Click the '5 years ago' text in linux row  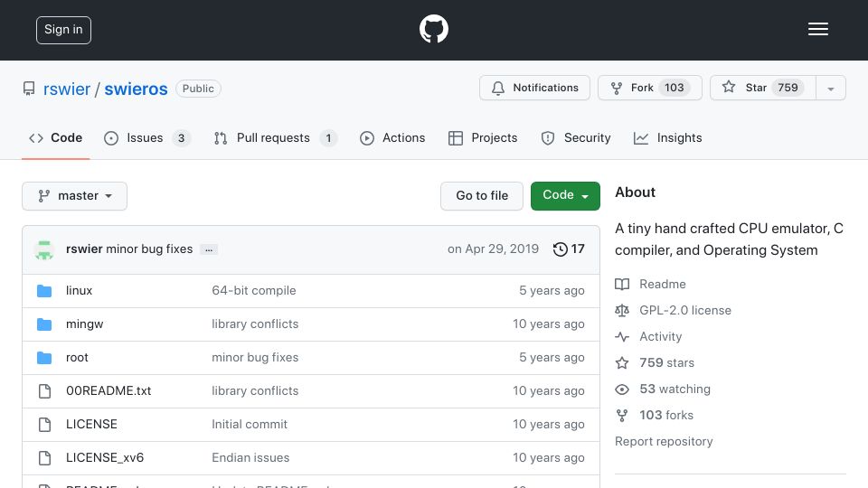pos(552,290)
